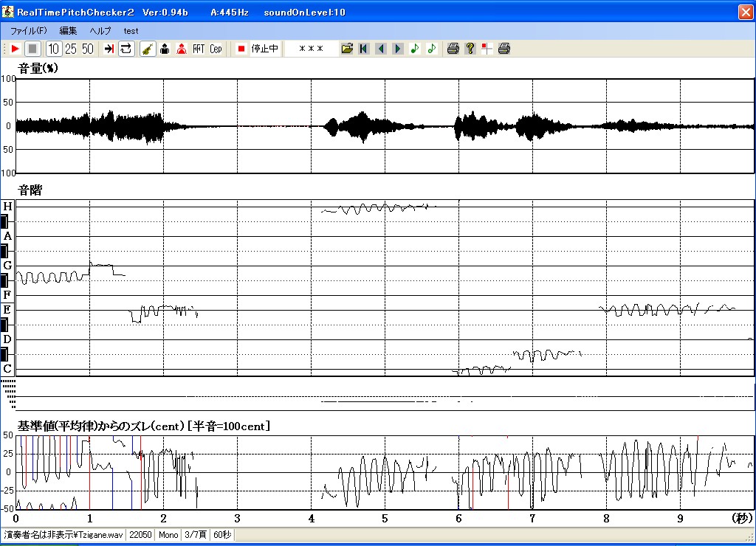Select the red female voice icon
This screenshot has width=756, height=546.
(x=182, y=49)
